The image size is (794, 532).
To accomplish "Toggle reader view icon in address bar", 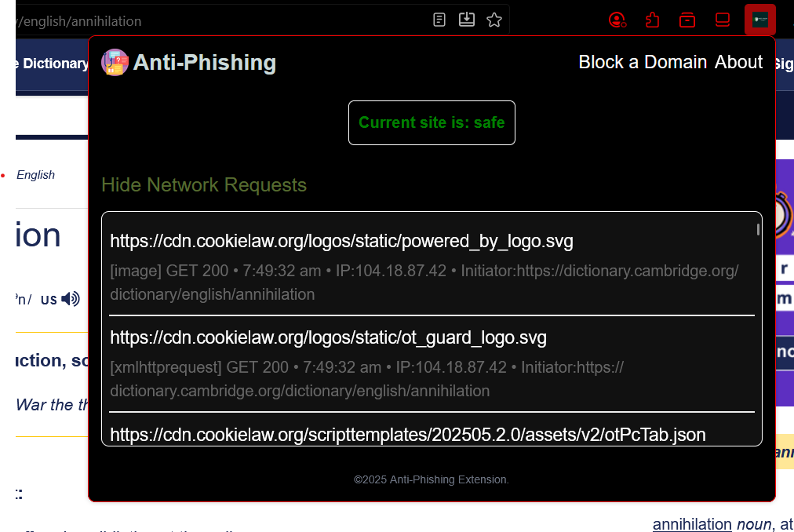I will pyautogui.click(x=440, y=20).
